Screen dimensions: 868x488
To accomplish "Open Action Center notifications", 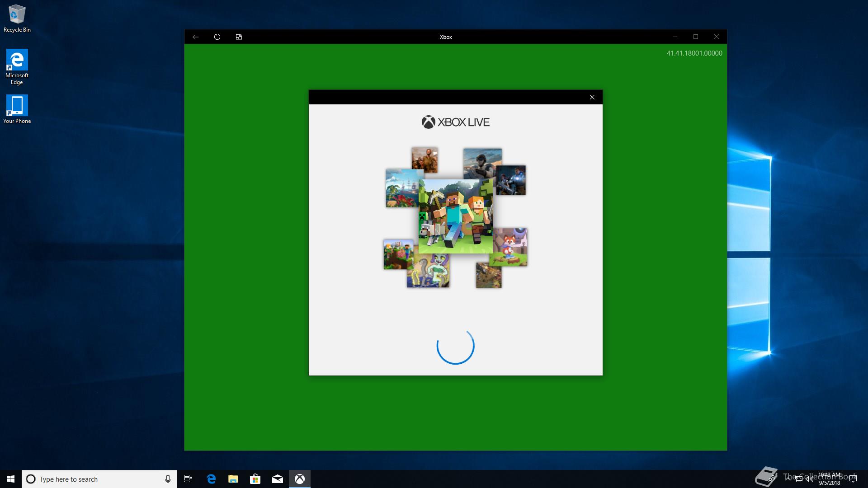I will (x=853, y=479).
